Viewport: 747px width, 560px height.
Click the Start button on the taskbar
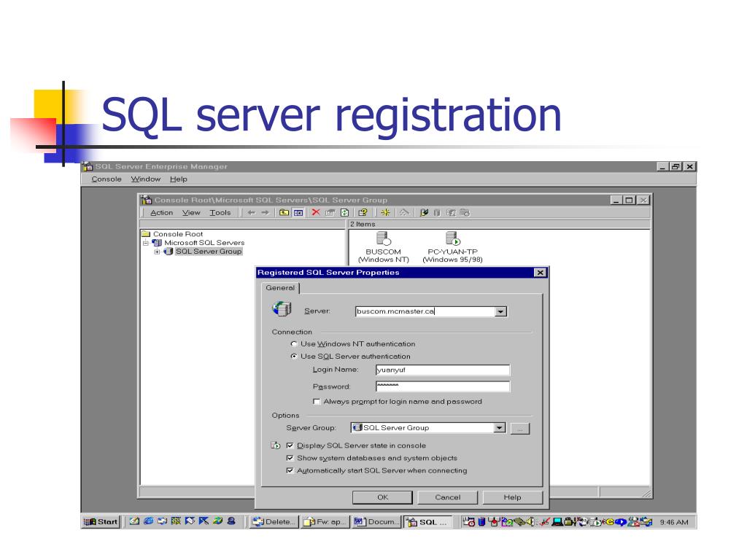(101, 521)
